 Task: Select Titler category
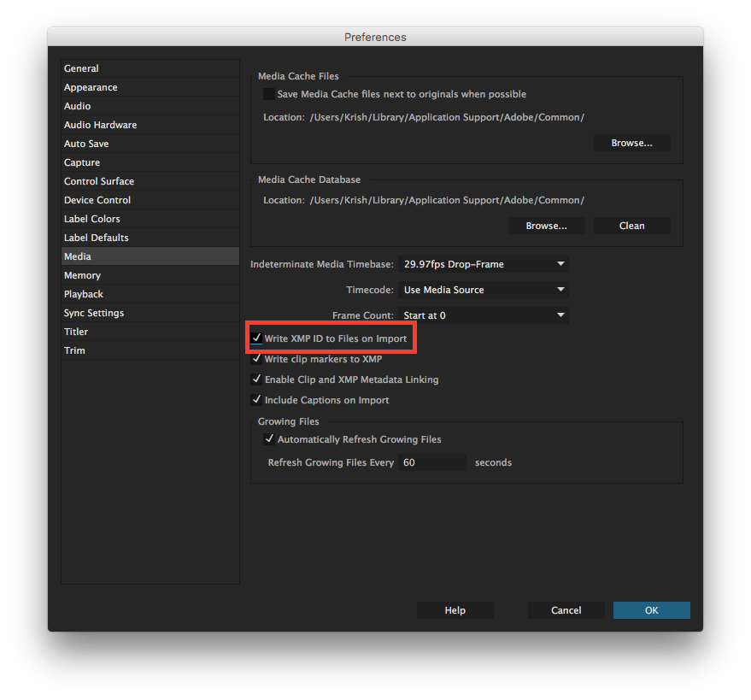[x=150, y=332]
